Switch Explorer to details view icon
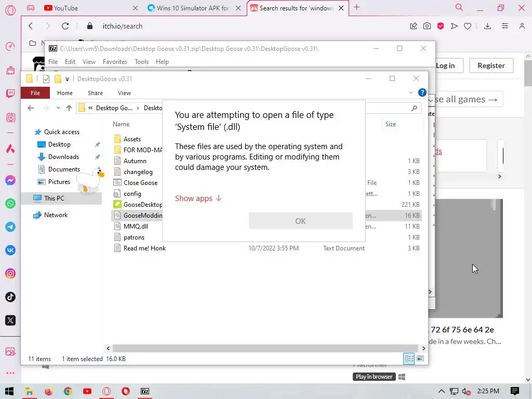The height and width of the screenshot is (399, 532). [409, 358]
